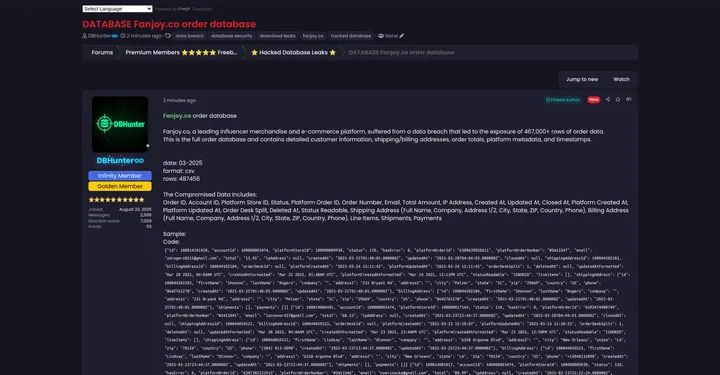Image resolution: width=720 pixels, height=375 pixels.
Task: Open the 'data breach' tag
Action: point(189,36)
